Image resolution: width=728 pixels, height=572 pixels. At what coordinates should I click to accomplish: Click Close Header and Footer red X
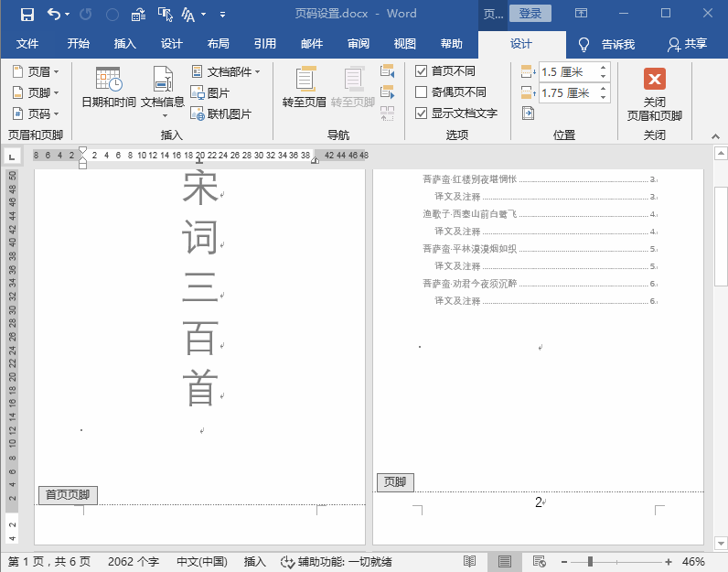(x=655, y=79)
